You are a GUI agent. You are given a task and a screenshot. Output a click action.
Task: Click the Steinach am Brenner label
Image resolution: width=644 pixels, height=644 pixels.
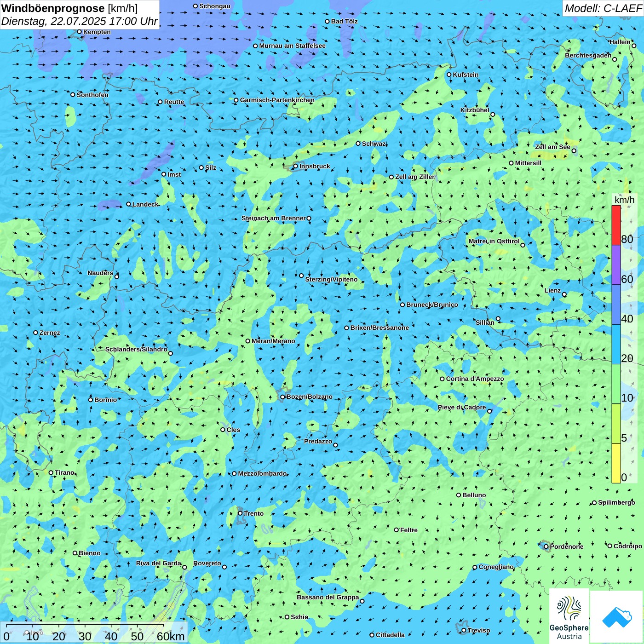tap(274, 218)
